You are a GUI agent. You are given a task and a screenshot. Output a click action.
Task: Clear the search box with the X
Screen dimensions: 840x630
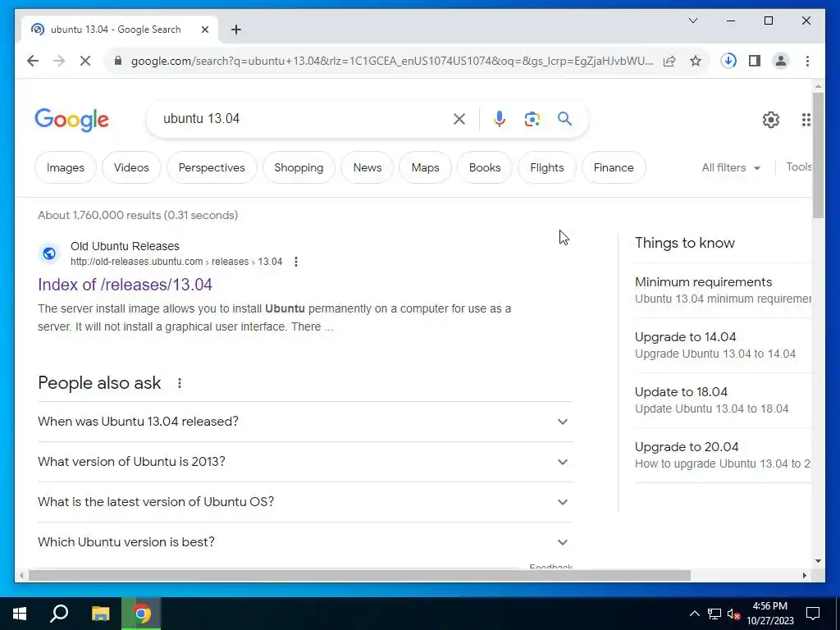[459, 119]
